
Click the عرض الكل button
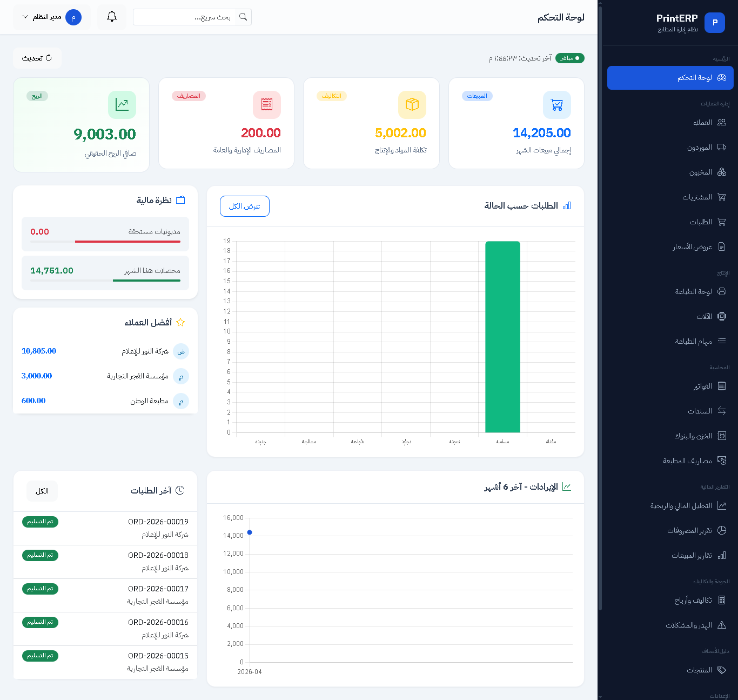pos(244,206)
